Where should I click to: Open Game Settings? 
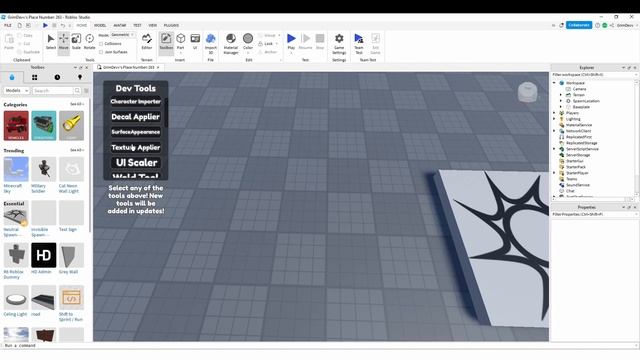coord(339,44)
